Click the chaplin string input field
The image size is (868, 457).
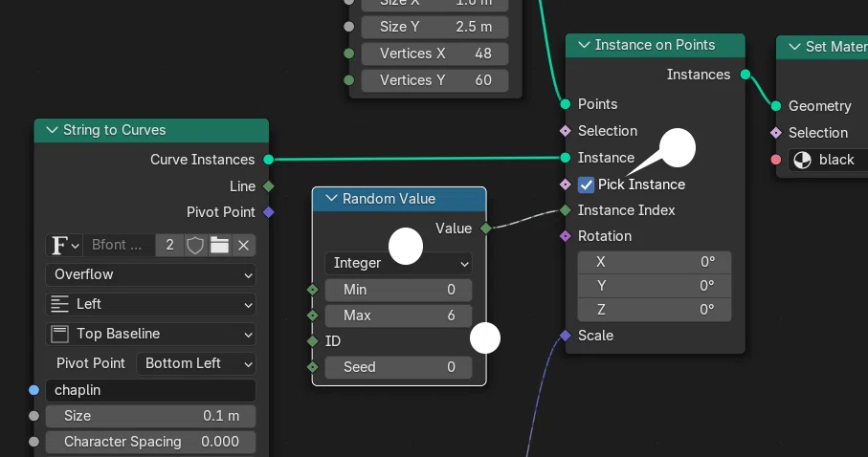click(150, 390)
